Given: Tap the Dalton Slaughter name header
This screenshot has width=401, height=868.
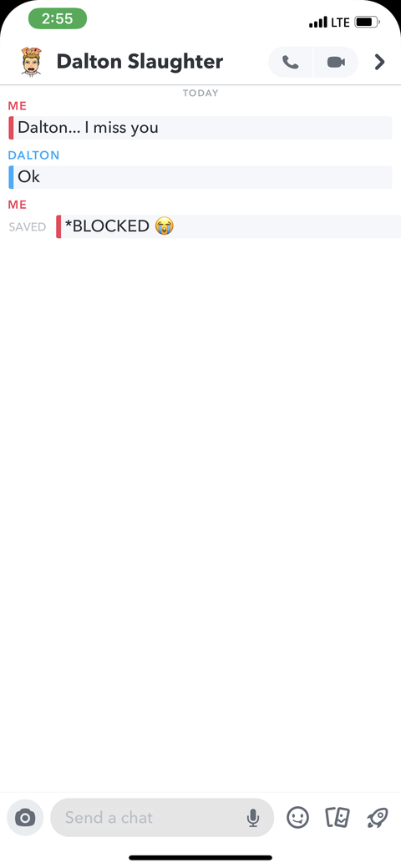Looking at the screenshot, I should click(140, 62).
